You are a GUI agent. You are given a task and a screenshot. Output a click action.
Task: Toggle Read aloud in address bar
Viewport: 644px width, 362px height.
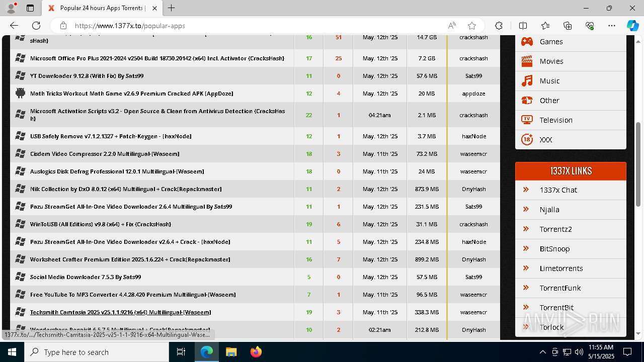pos(452,26)
